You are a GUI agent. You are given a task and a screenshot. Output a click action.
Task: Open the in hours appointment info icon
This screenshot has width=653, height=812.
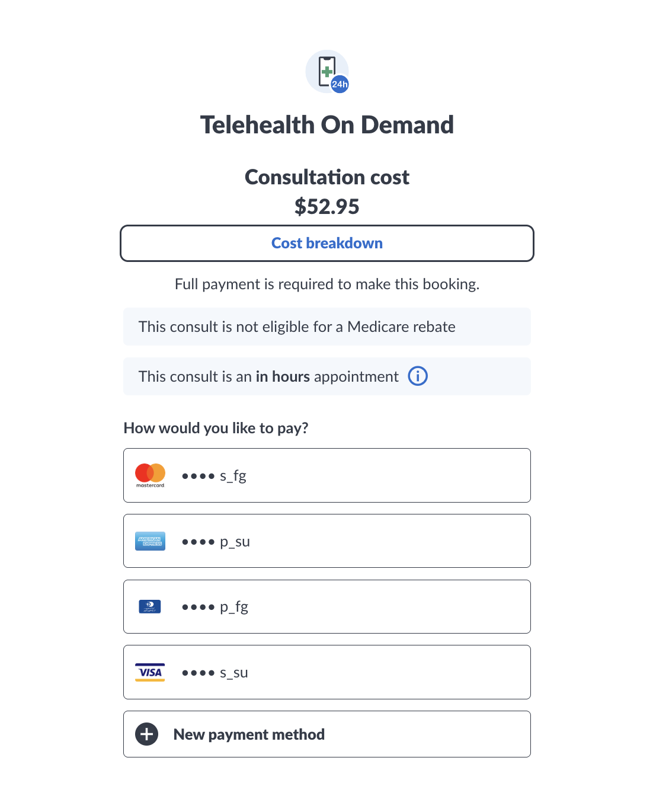click(417, 376)
